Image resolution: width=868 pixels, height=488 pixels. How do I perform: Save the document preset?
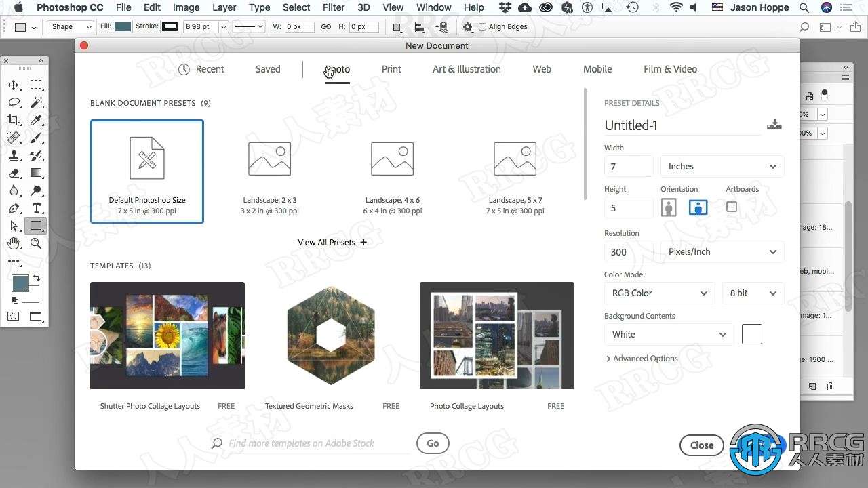point(774,125)
